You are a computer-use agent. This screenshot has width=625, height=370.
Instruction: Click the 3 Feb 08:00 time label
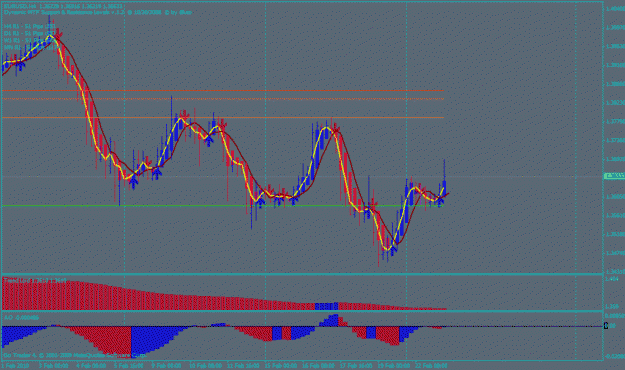tap(53, 366)
